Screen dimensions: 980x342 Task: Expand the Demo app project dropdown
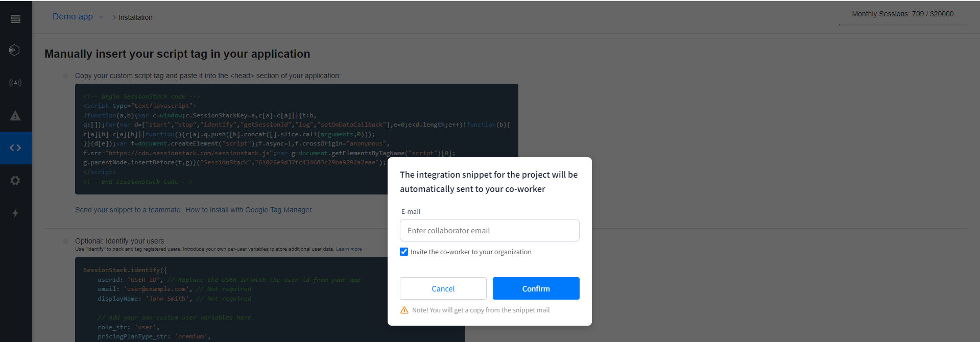pyautogui.click(x=101, y=17)
